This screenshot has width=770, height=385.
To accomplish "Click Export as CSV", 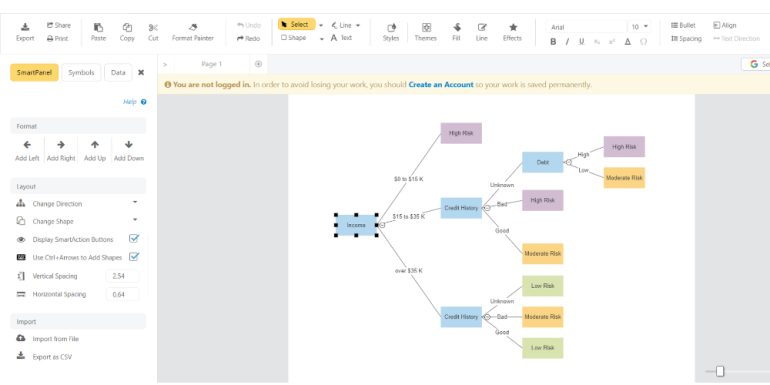I will click(44, 357).
